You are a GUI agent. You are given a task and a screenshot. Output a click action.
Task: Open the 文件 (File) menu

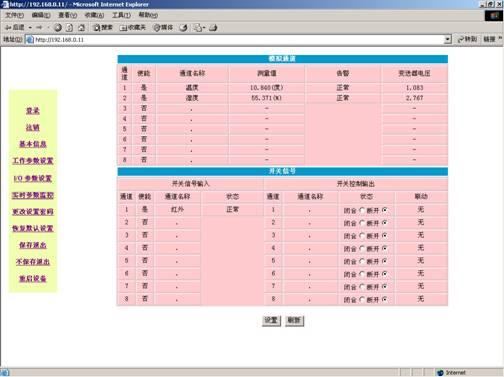(x=15, y=15)
